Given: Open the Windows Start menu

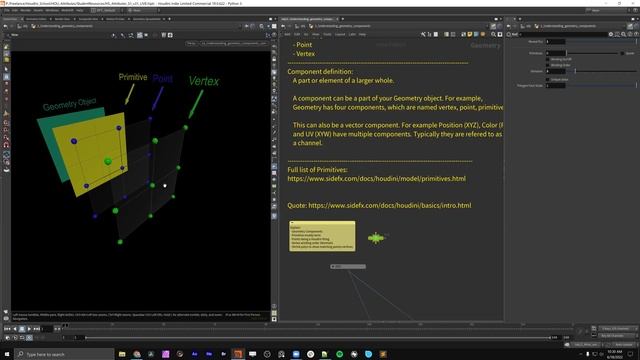Looking at the screenshot, I should coord(7,354).
